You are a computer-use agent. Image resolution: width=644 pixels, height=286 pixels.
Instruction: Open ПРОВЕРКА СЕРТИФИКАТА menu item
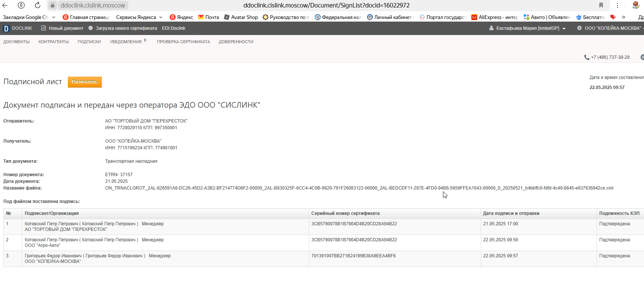(x=183, y=42)
